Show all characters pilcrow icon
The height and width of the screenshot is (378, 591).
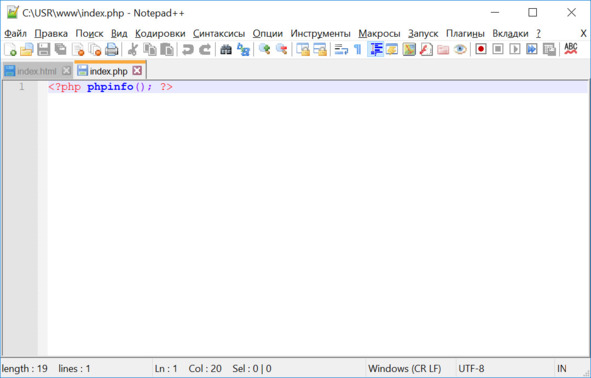(x=358, y=49)
